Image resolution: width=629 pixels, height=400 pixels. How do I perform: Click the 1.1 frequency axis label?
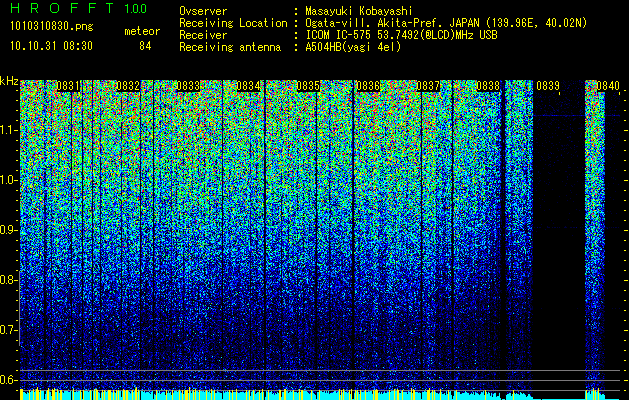coord(7,130)
